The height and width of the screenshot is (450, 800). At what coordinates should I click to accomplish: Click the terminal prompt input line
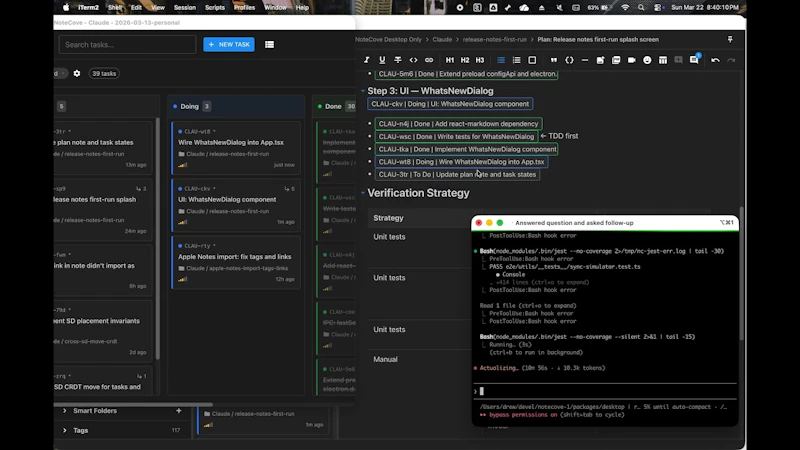[605, 391]
